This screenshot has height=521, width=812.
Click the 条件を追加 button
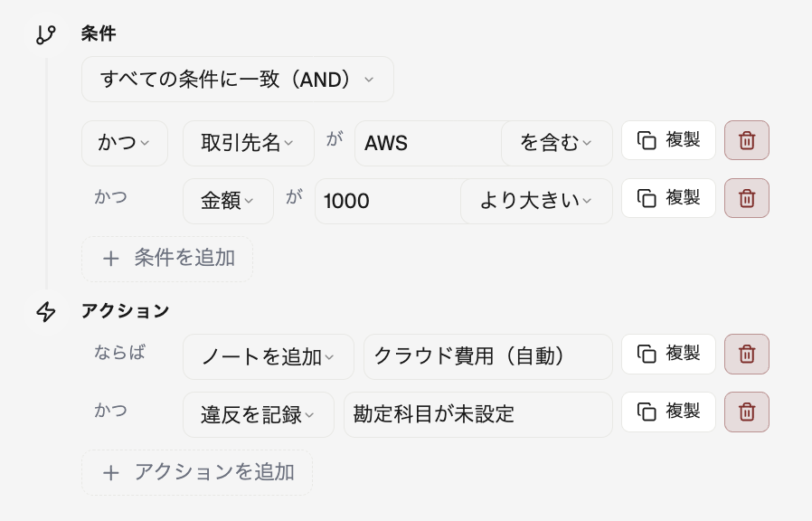(x=167, y=259)
